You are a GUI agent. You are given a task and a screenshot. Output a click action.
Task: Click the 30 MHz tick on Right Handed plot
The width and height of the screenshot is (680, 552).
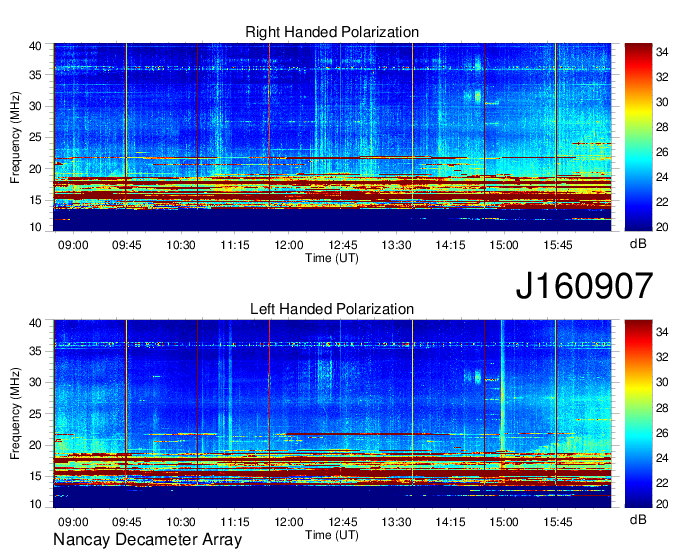pyautogui.click(x=35, y=106)
